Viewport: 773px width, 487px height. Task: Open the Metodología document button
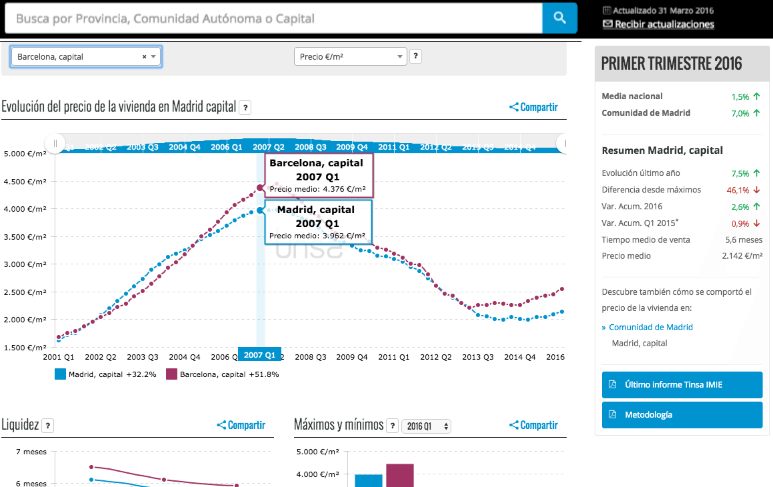682,415
